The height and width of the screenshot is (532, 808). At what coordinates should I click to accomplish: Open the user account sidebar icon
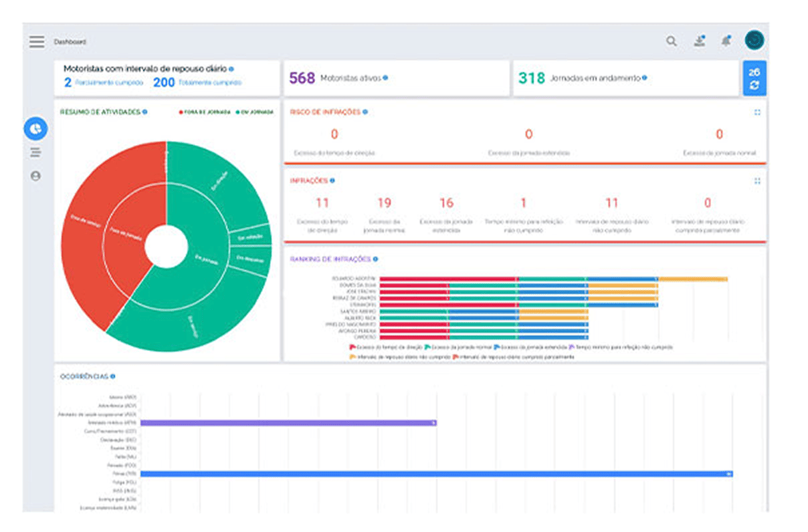point(35,176)
